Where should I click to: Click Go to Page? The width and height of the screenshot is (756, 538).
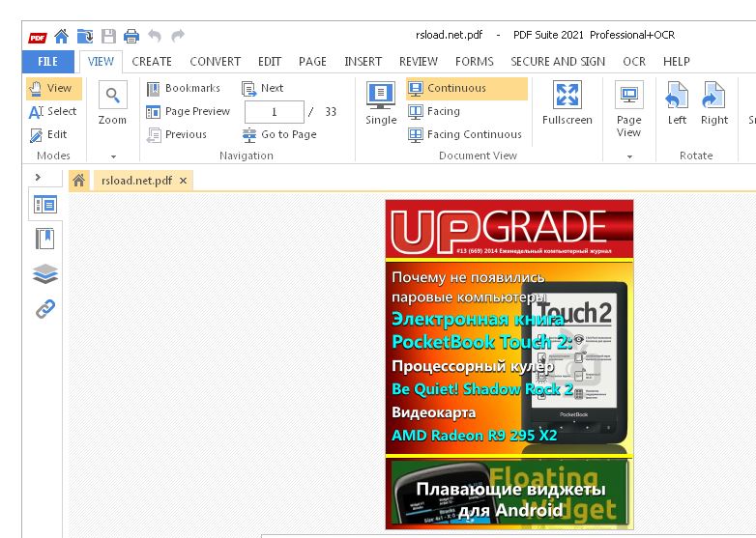[279, 134]
